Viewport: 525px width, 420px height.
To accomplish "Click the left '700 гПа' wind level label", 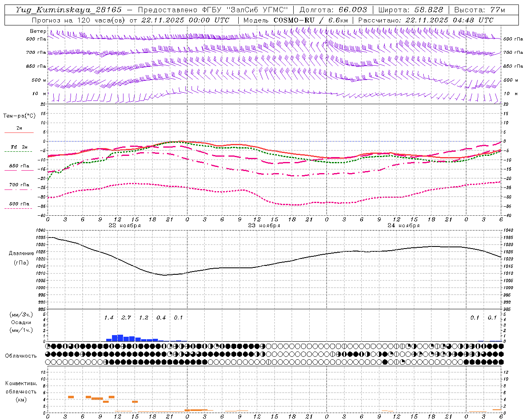I will [x=36, y=52].
